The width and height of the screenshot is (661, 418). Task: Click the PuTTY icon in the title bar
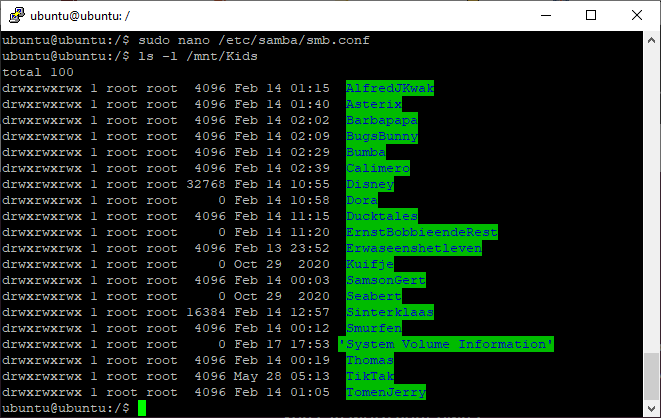coord(17,16)
